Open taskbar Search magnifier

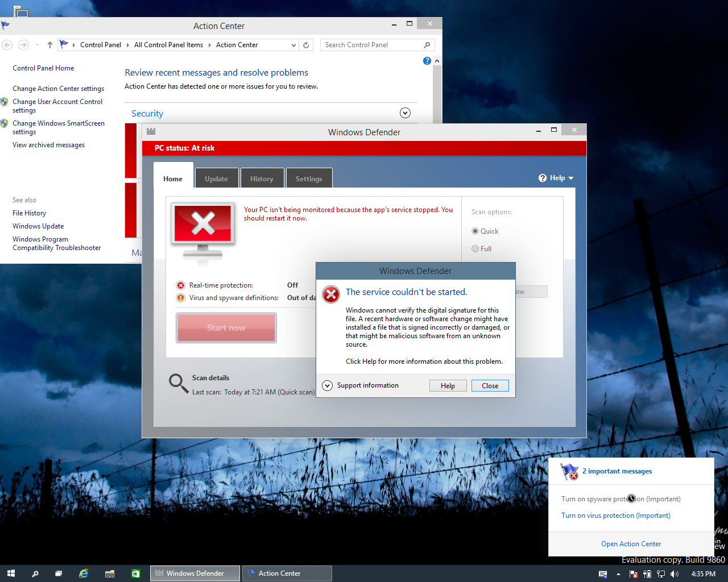(x=35, y=573)
